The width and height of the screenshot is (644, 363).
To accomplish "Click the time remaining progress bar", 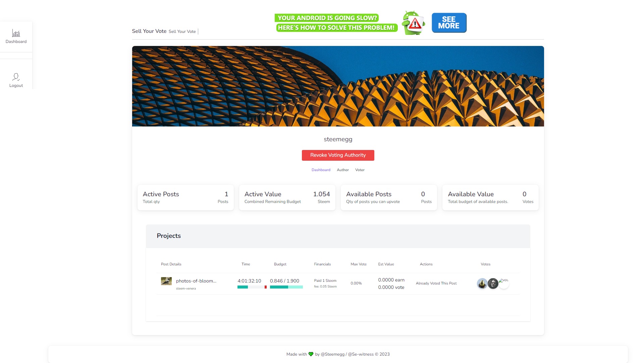I will pyautogui.click(x=252, y=287).
